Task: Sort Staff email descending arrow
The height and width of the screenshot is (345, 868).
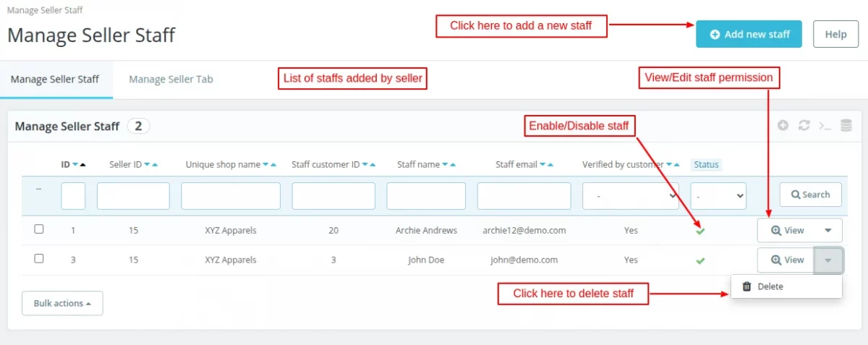Action: [542, 165]
